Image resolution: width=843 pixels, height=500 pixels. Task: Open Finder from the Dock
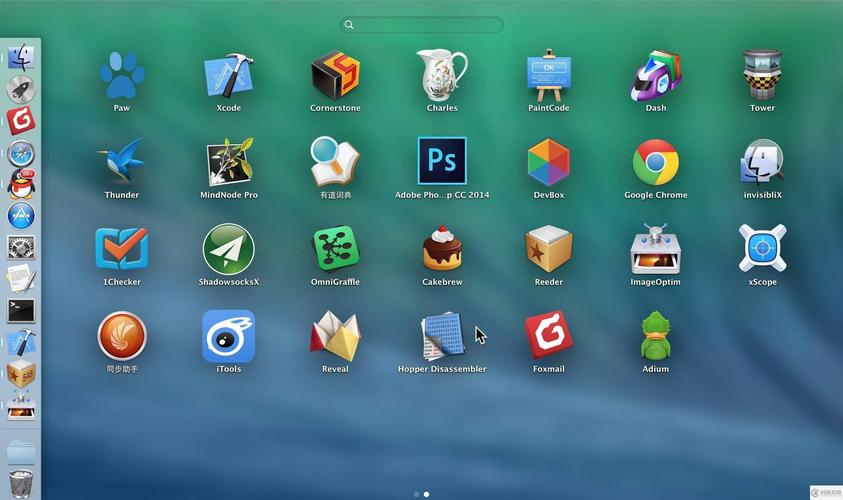click(21, 58)
